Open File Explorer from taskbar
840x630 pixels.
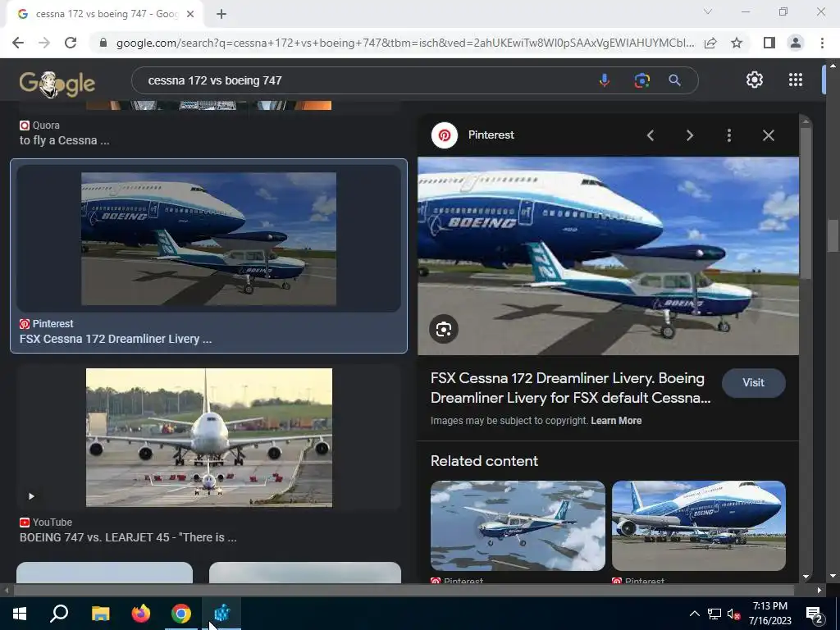tap(100, 614)
